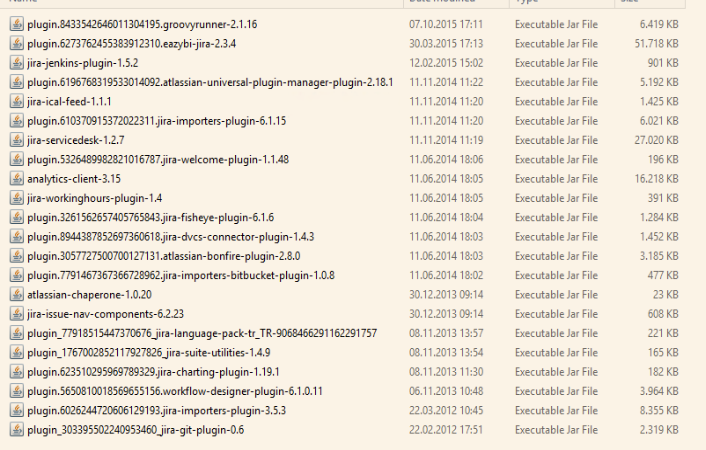
Task: Select file name plugin.6273762455383912310.eazybi-jira-2.3.4
Action: tap(131, 44)
